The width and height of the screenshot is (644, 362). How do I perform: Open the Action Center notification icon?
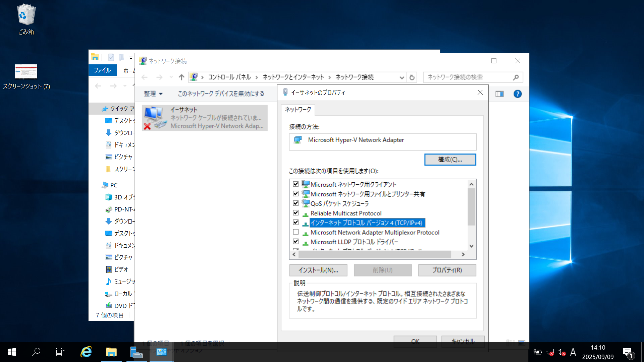pyautogui.click(x=628, y=352)
